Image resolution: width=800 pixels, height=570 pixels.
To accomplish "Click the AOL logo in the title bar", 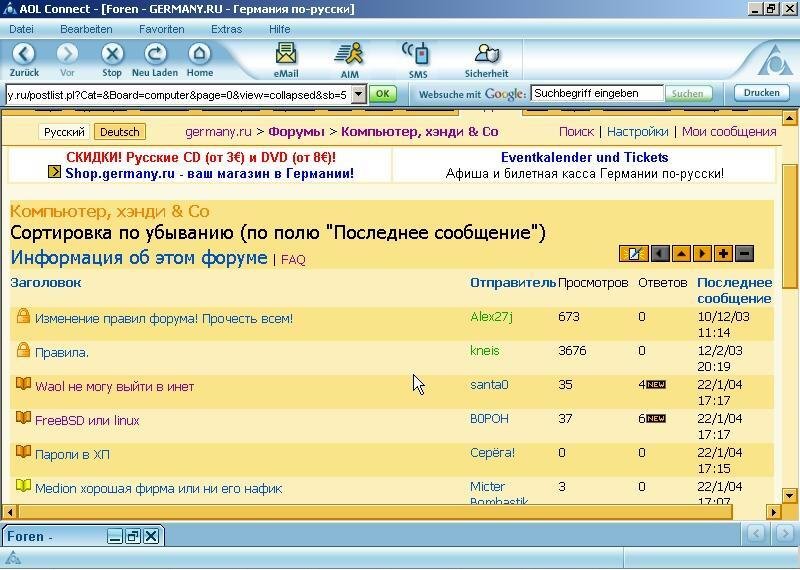I will [9, 9].
